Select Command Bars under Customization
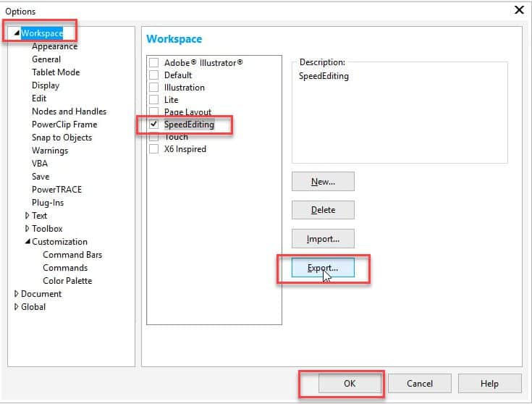 tap(72, 255)
